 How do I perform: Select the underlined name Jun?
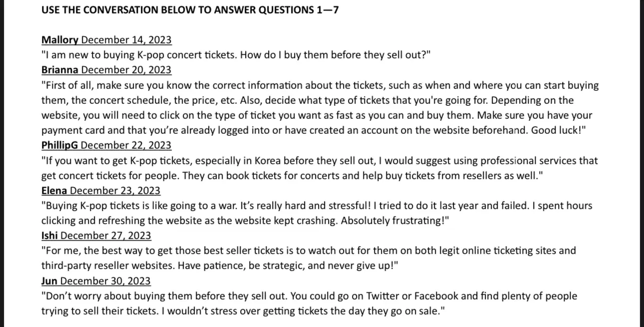[x=49, y=281]
